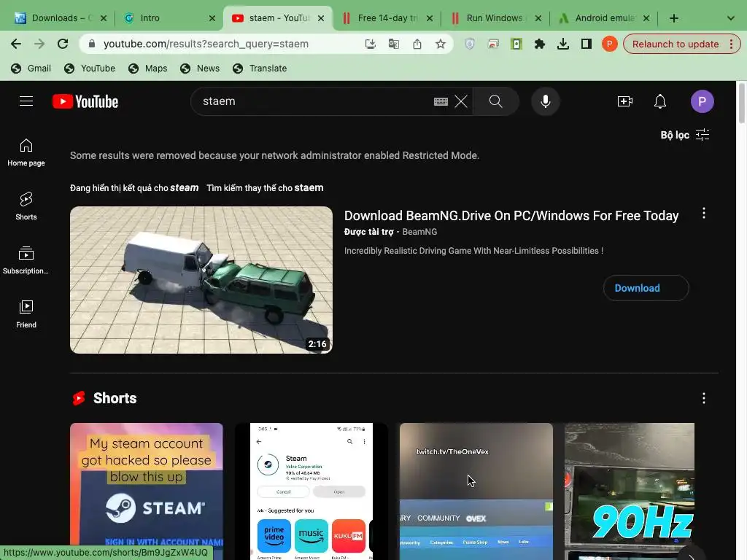Click the browser back arrow

pyautogui.click(x=16, y=44)
